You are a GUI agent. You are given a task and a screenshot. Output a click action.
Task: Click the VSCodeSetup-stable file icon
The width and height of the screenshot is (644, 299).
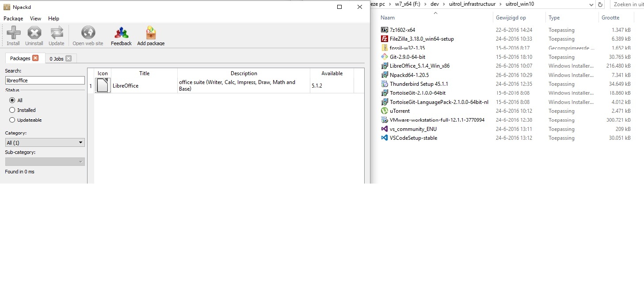point(384,138)
